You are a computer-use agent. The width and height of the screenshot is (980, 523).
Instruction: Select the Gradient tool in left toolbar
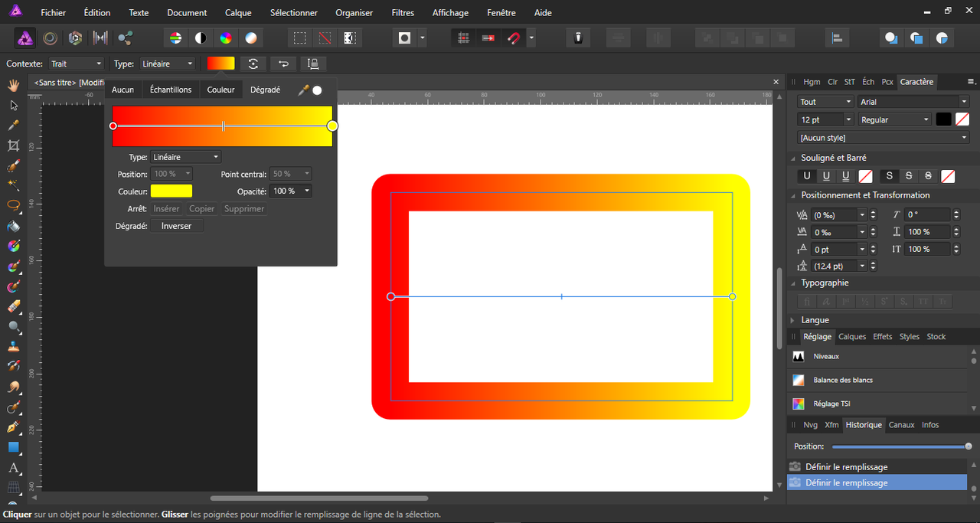coord(13,247)
